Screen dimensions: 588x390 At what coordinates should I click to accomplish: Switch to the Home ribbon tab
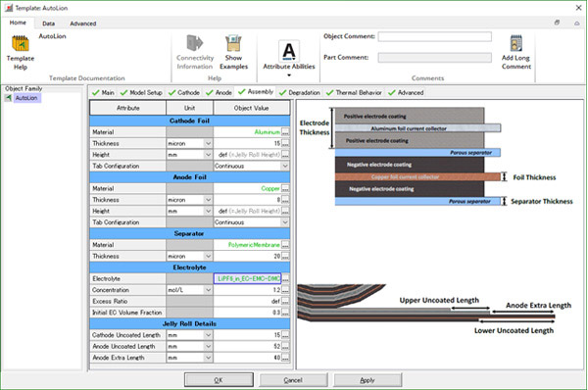point(18,23)
